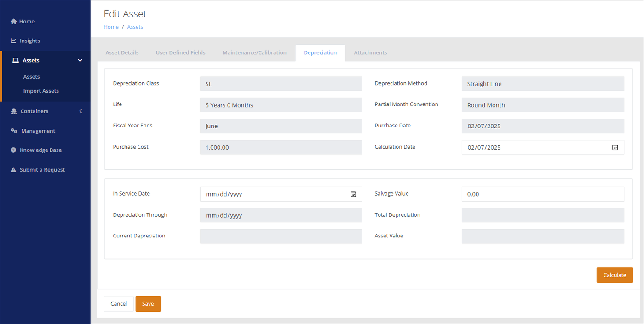Select the Depreciation tab

[x=320, y=52]
